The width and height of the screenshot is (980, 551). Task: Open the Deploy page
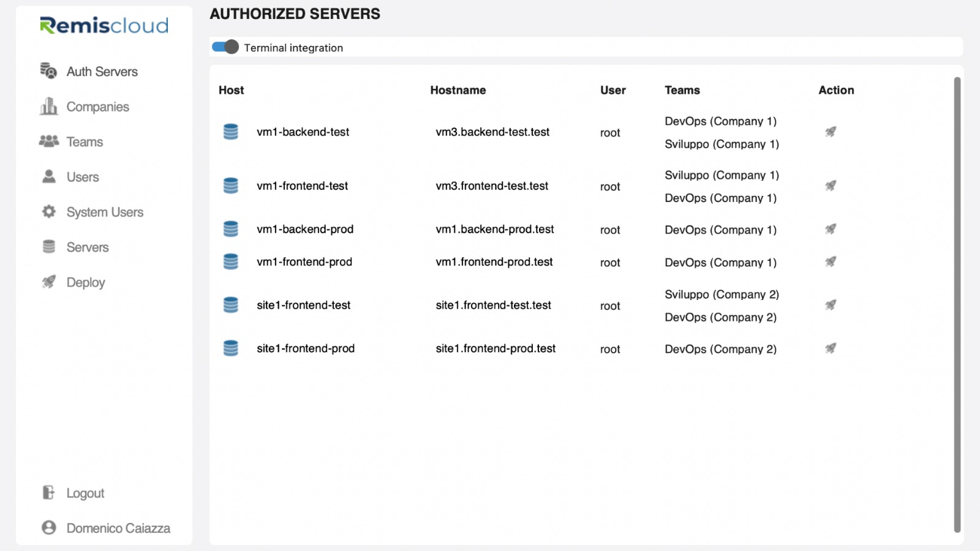pyautogui.click(x=86, y=282)
